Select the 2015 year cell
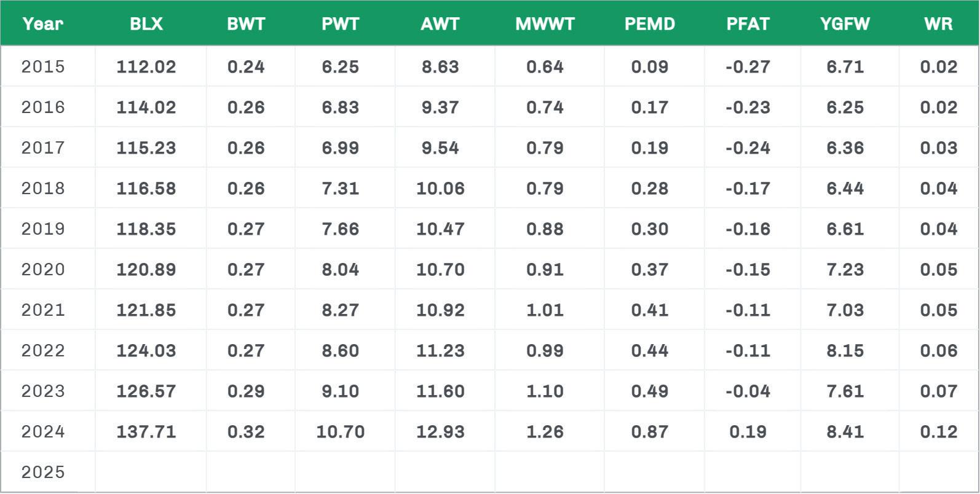980x494 pixels. click(x=42, y=66)
